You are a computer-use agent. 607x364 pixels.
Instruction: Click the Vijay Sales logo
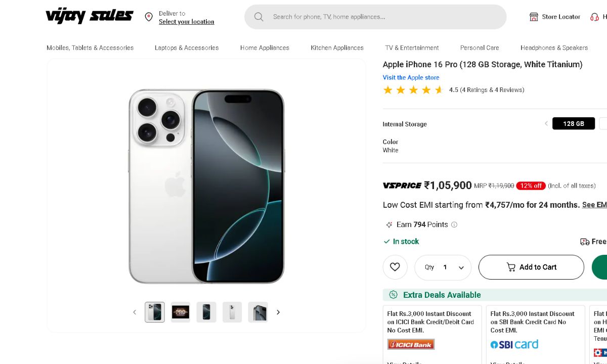click(x=90, y=16)
